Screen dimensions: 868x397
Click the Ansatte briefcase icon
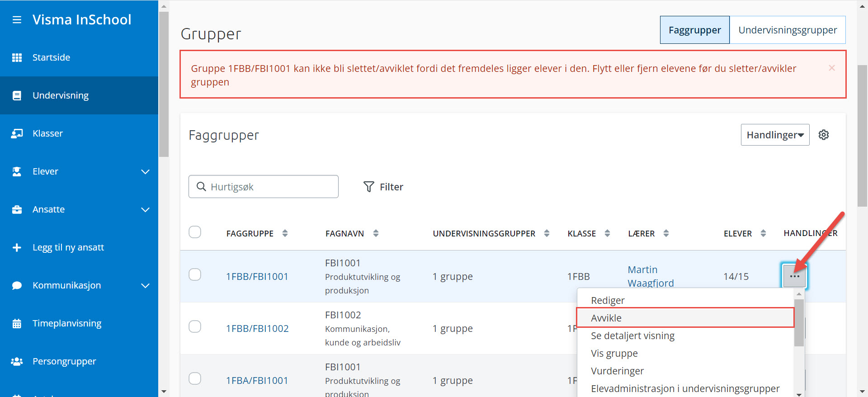tap(17, 209)
